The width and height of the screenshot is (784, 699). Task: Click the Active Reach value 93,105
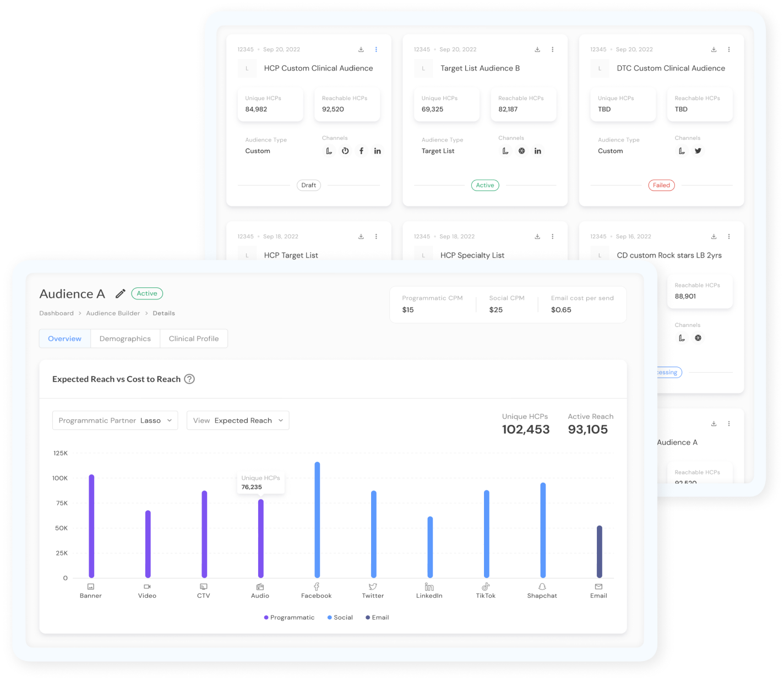point(588,430)
